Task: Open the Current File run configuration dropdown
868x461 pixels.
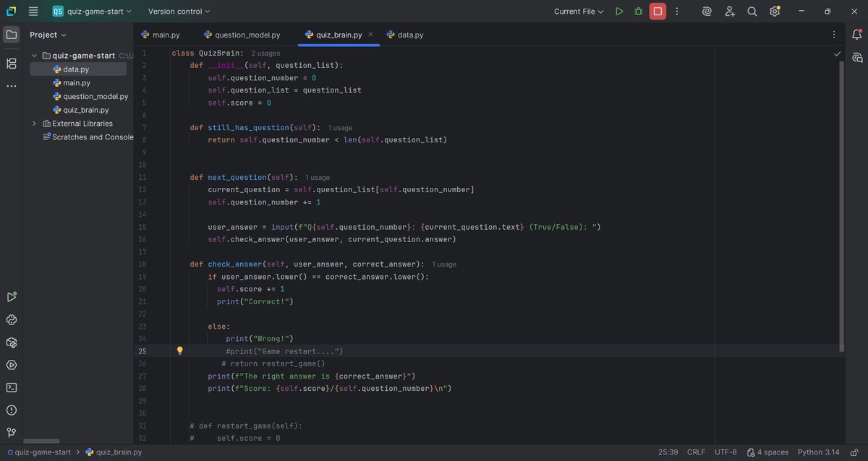Action: 579,12
